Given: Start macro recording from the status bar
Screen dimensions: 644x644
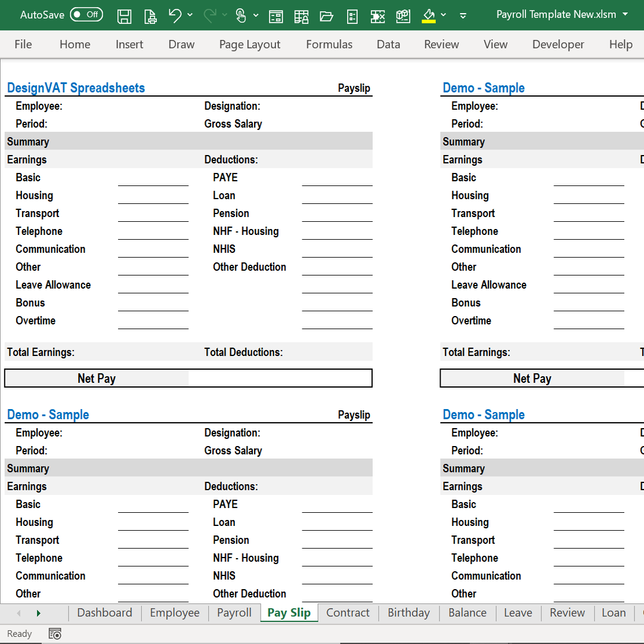Looking at the screenshot, I should (x=55, y=633).
